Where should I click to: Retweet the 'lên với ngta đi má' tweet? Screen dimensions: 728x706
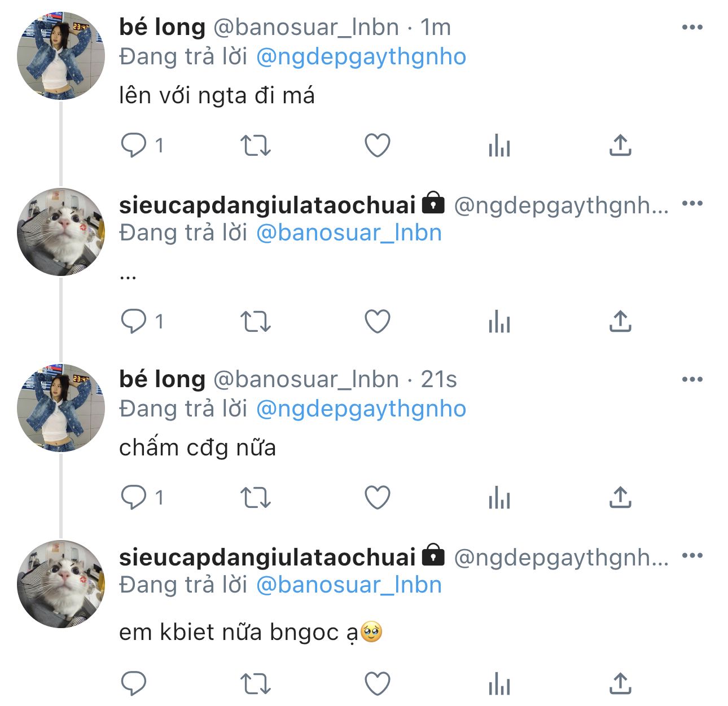coord(256,146)
